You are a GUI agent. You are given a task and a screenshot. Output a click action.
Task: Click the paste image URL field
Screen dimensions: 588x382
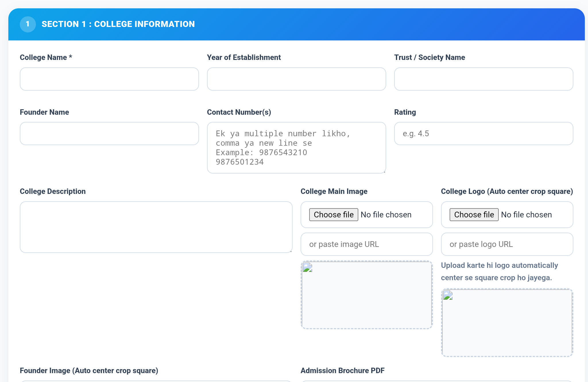tap(367, 244)
